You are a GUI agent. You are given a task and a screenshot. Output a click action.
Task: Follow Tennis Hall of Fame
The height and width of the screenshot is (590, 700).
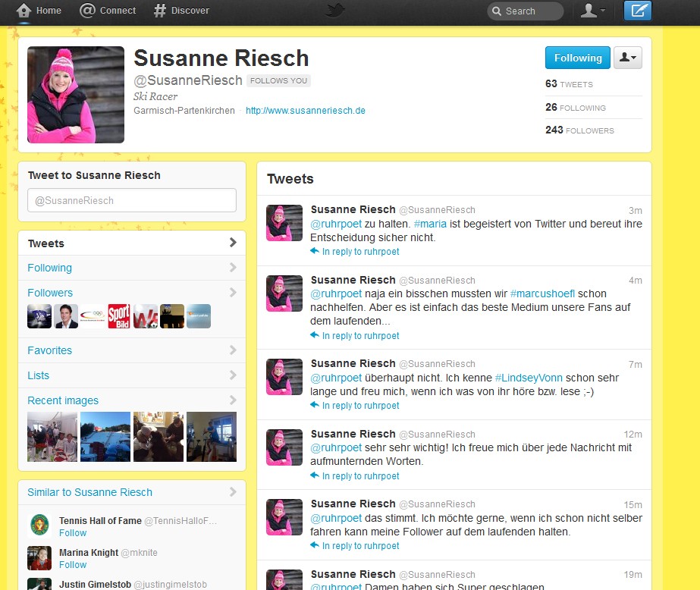point(73,533)
